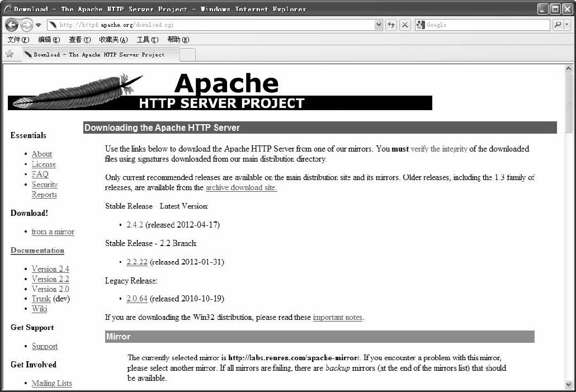
Task: Open the FAQ link
Action: click(x=40, y=174)
